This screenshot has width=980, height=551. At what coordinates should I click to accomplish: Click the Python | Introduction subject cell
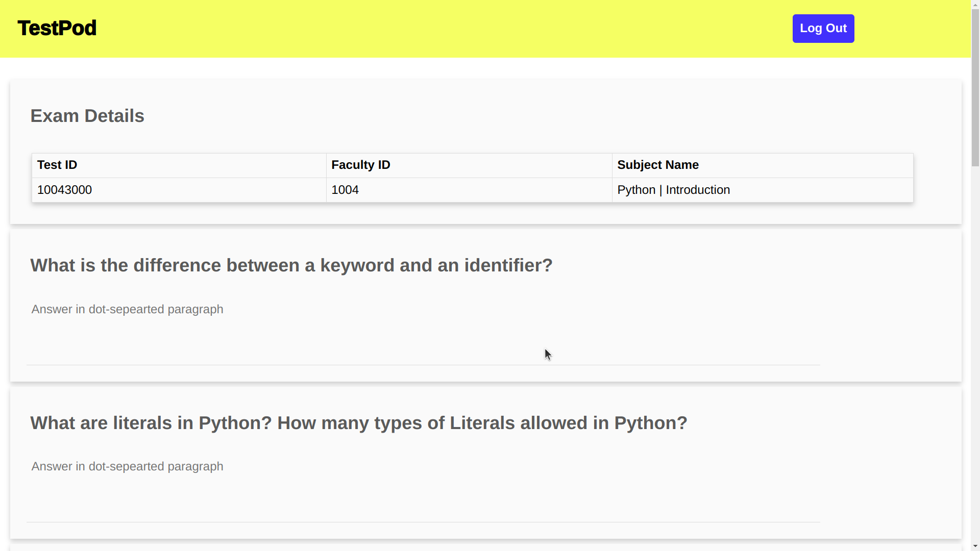point(673,190)
